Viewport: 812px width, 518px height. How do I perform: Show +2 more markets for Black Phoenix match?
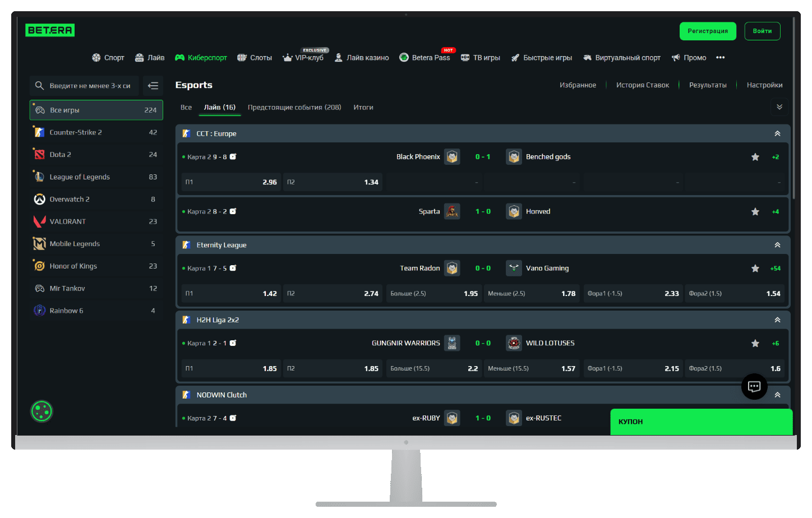click(x=776, y=157)
